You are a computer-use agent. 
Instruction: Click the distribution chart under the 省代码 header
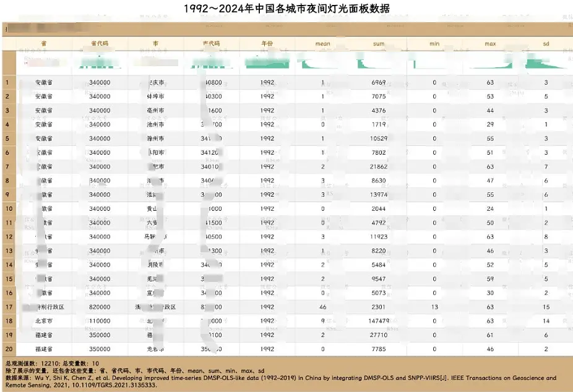[x=100, y=62]
